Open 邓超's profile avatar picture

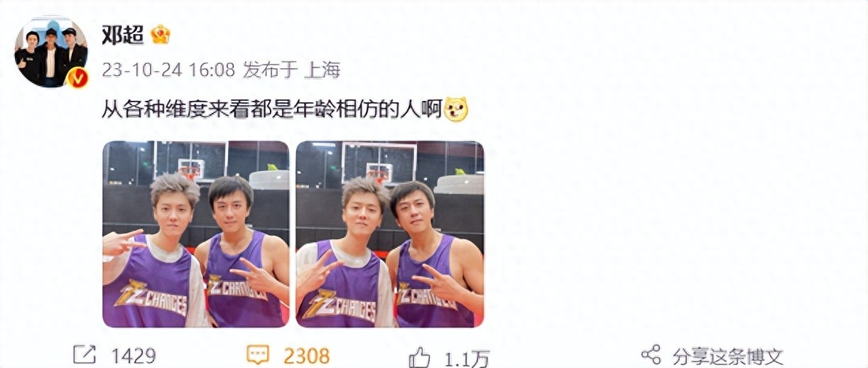coord(50,51)
